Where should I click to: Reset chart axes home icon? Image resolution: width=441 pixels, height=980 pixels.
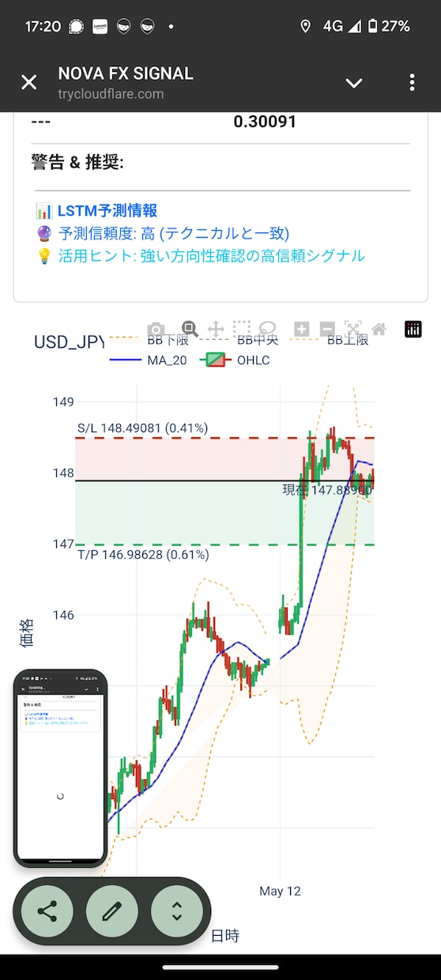(x=379, y=329)
